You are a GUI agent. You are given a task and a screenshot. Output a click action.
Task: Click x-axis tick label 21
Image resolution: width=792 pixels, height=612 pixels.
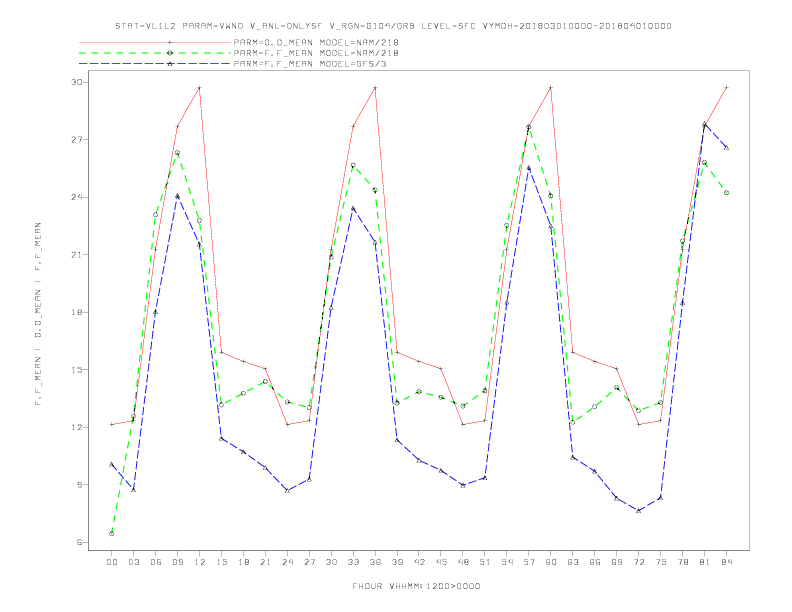pos(265,562)
